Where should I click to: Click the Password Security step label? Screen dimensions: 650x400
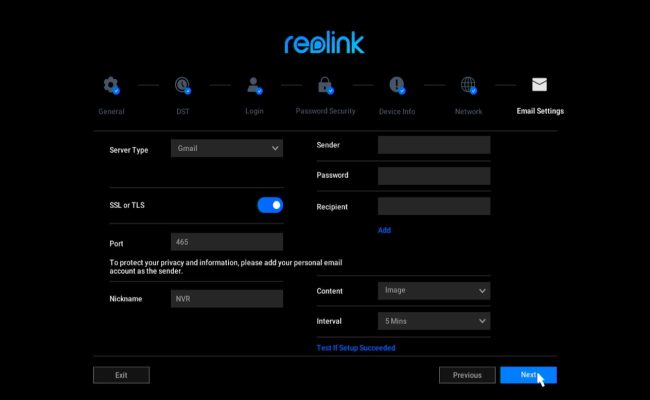[325, 111]
